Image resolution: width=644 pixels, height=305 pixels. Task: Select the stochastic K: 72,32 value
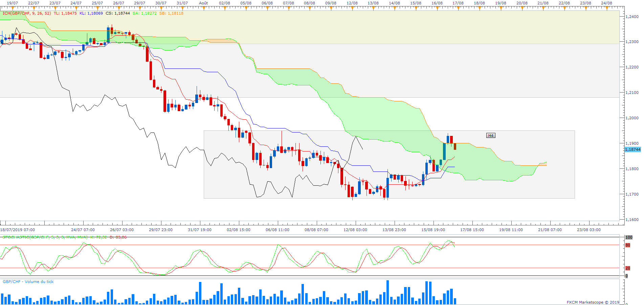98,237
